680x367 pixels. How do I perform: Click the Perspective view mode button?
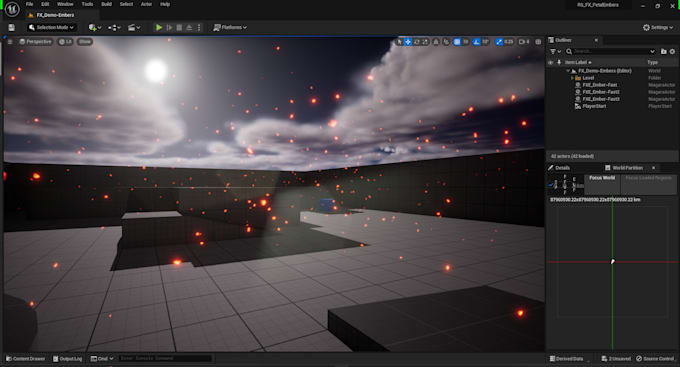click(35, 42)
